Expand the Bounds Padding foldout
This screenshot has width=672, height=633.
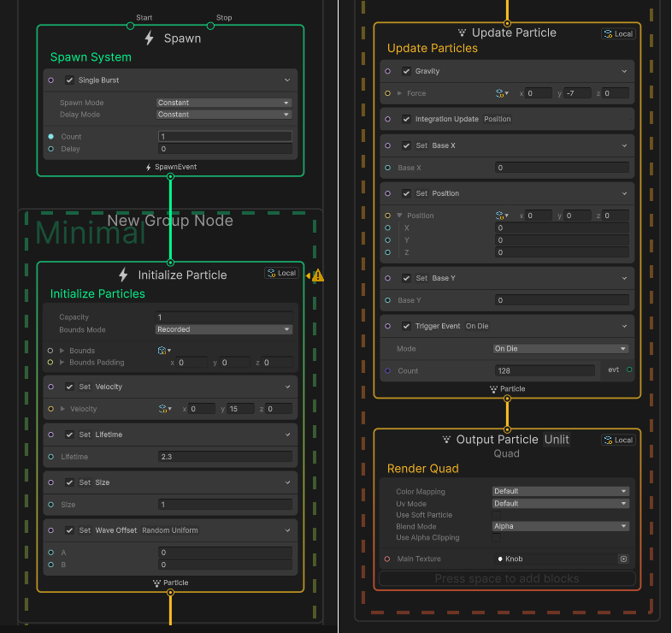pos(62,363)
